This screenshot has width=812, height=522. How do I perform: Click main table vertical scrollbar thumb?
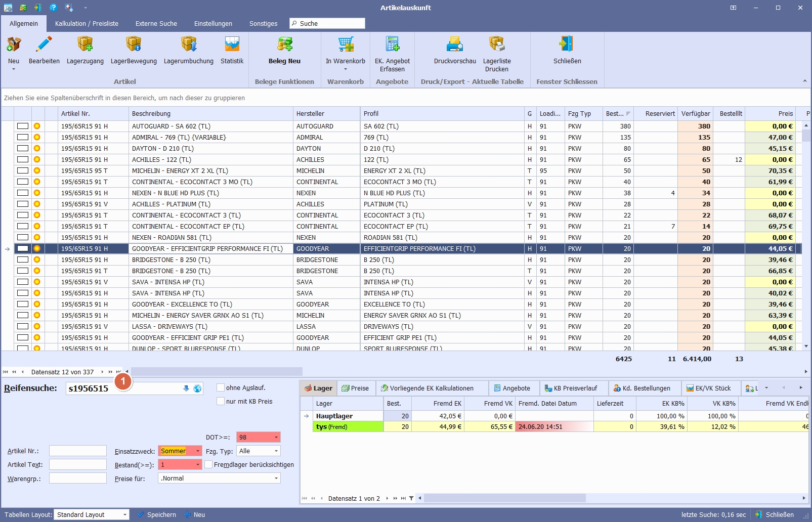(x=806, y=136)
